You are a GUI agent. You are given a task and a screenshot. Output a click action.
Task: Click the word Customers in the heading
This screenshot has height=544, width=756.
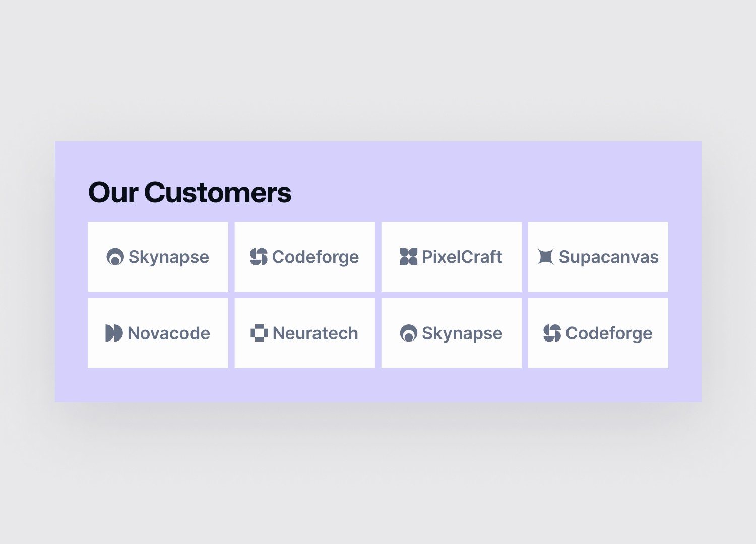[x=218, y=193]
